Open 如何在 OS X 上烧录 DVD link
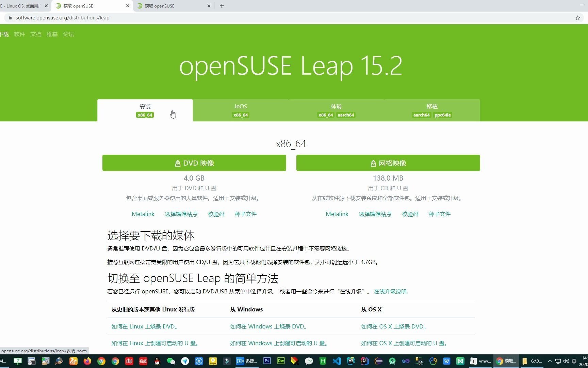The image size is (588, 368). pos(394,326)
